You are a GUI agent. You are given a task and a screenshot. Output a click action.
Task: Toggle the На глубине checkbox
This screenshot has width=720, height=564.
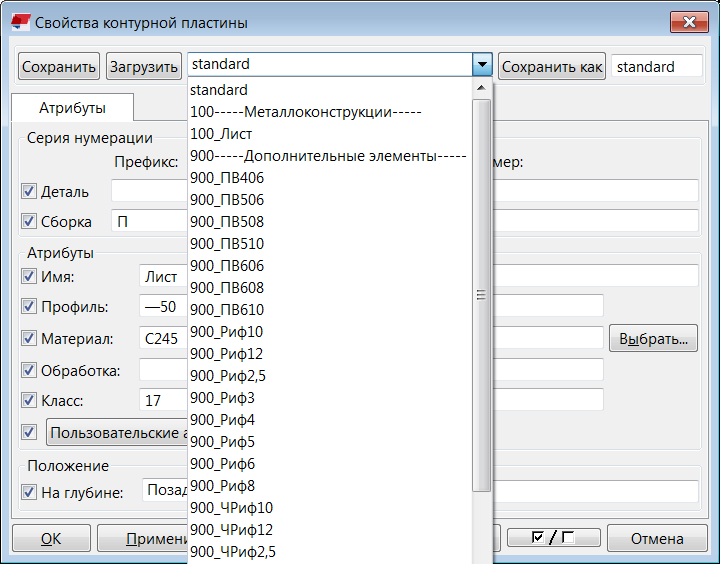tap(29, 491)
